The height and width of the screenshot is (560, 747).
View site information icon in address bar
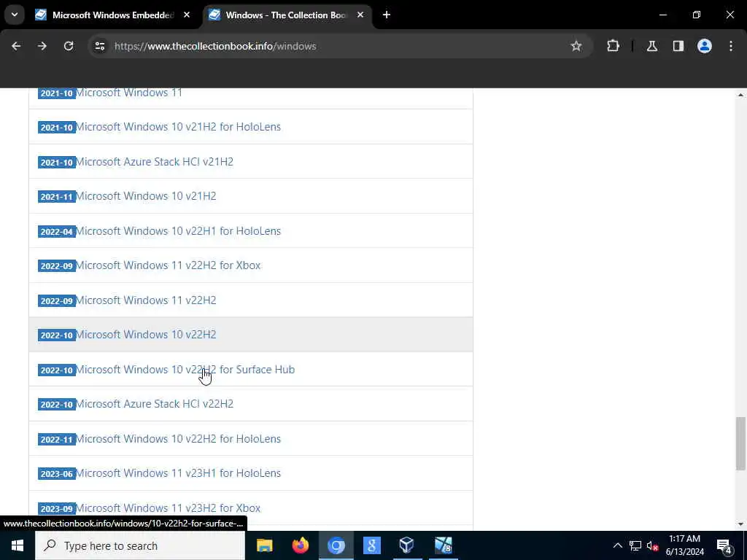point(100,46)
